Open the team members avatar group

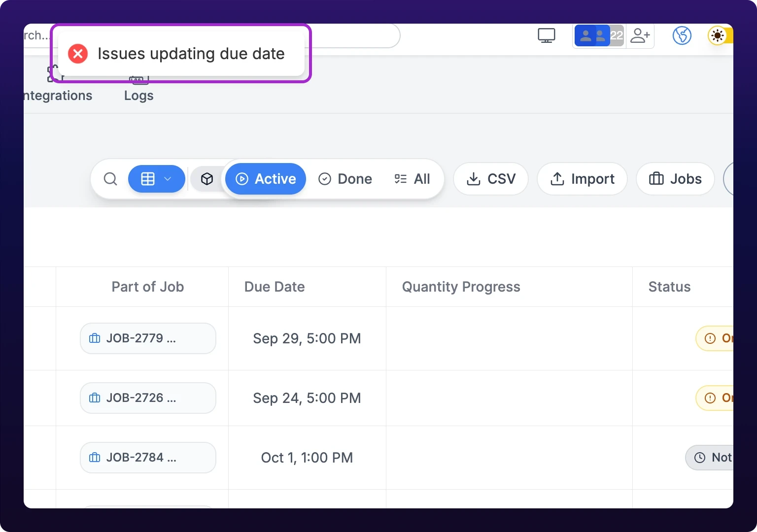point(599,35)
